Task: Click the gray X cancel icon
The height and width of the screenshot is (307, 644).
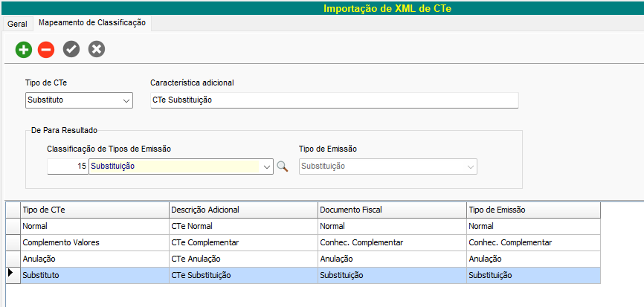Action: pyautogui.click(x=97, y=50)
